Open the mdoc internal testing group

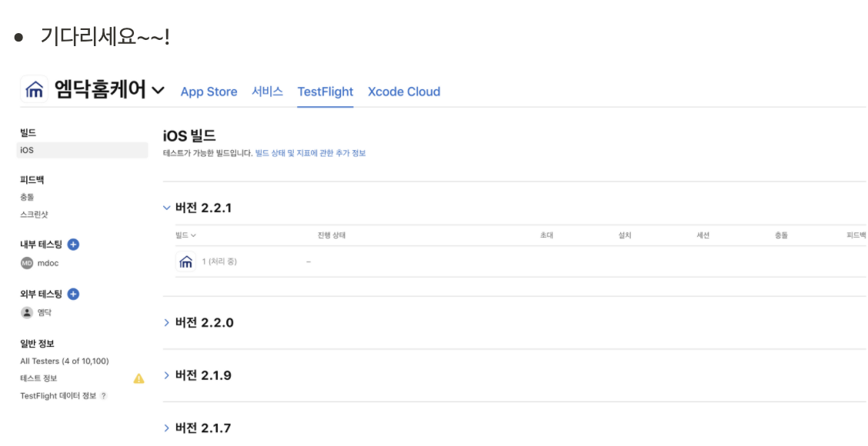coord(48,264)
